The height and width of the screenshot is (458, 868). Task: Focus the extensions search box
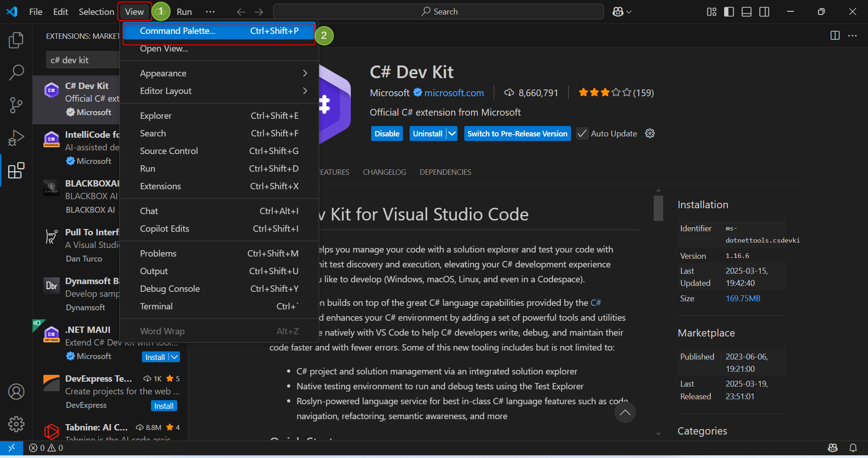[83, 60]
